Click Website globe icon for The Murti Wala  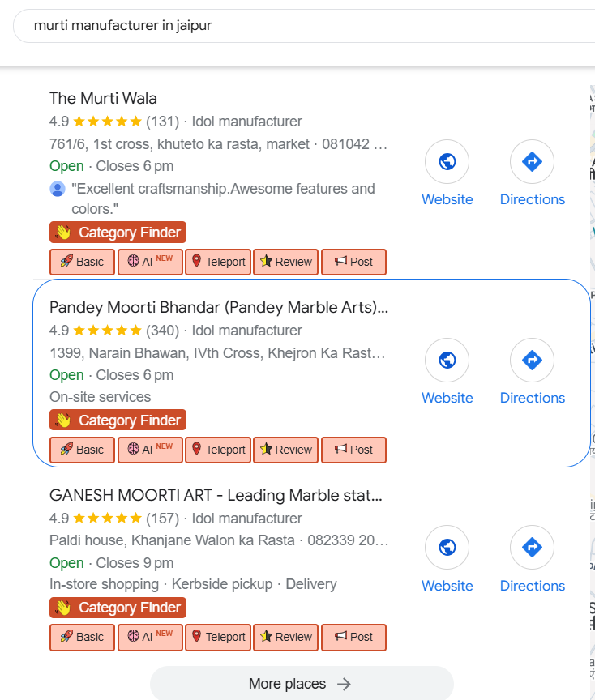(x=447, y=162)
